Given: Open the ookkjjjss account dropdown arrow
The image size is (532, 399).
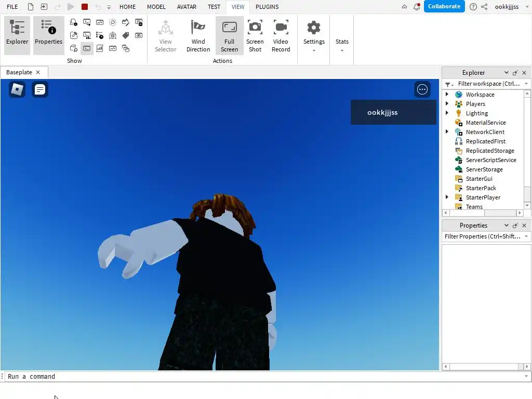Looking at the screenshot, I should pyautogui.click(x=527, y=6).
